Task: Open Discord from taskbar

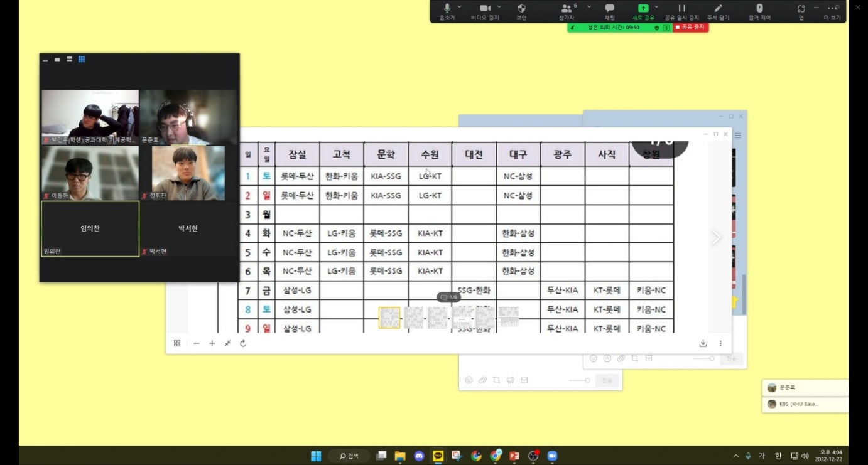Action: tap(419, 456)
